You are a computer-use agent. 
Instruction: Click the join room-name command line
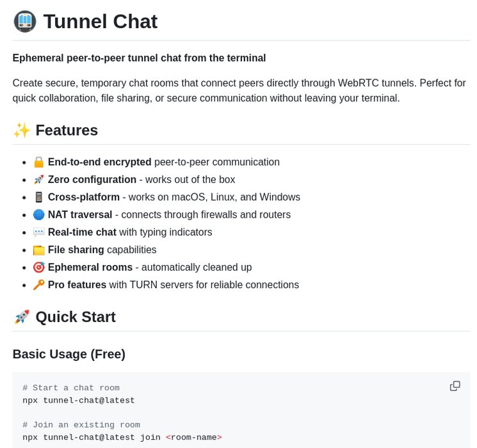point(122,438)
